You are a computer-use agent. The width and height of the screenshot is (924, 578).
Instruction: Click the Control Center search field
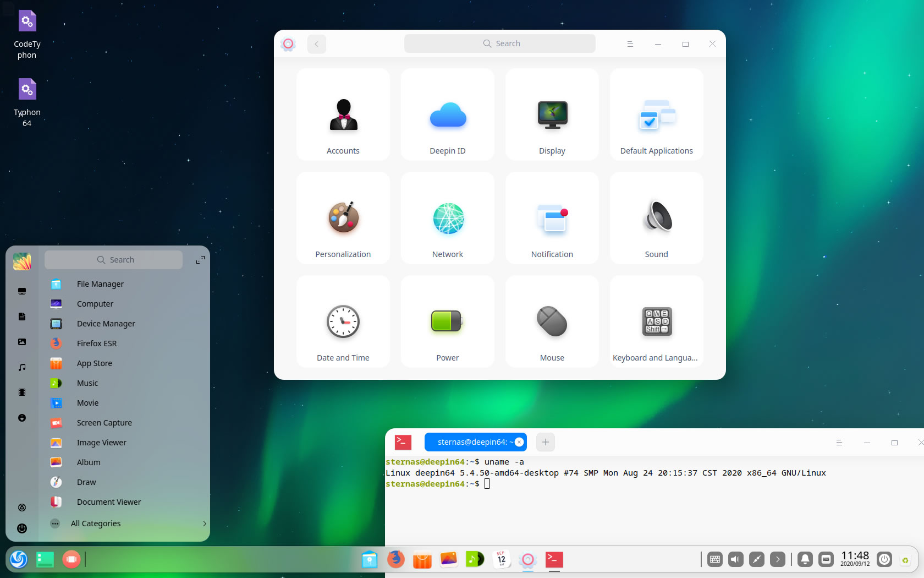[500, 43]
